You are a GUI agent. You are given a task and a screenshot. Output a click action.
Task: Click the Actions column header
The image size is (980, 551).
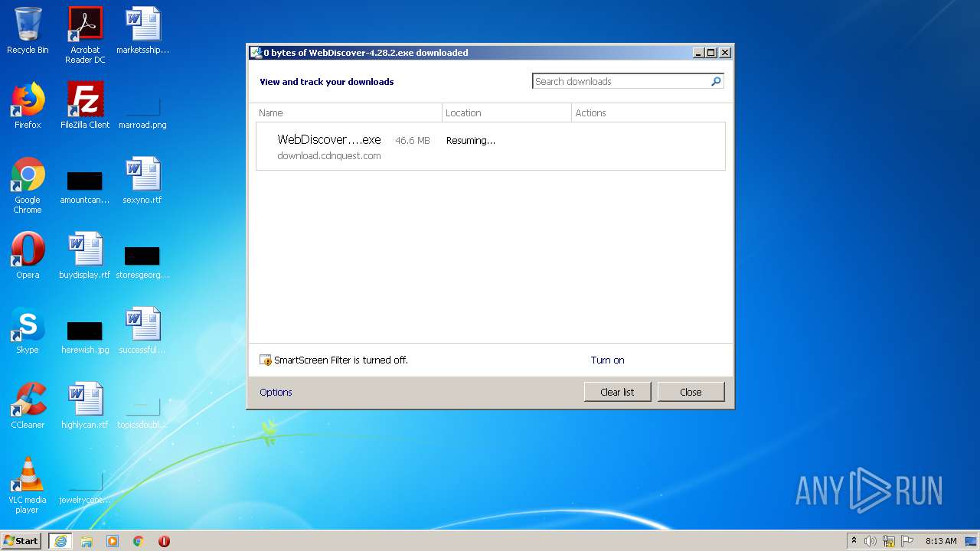click(x=648, y=112)
